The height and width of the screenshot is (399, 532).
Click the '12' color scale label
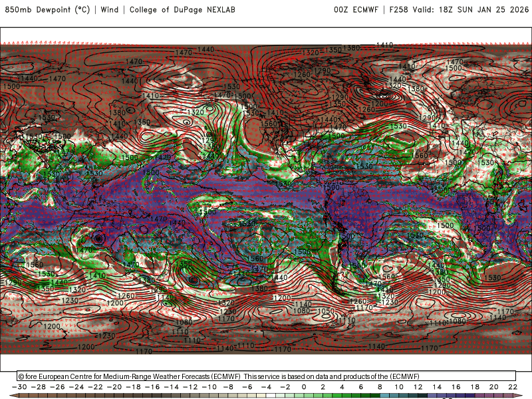[x=418, y=387]
